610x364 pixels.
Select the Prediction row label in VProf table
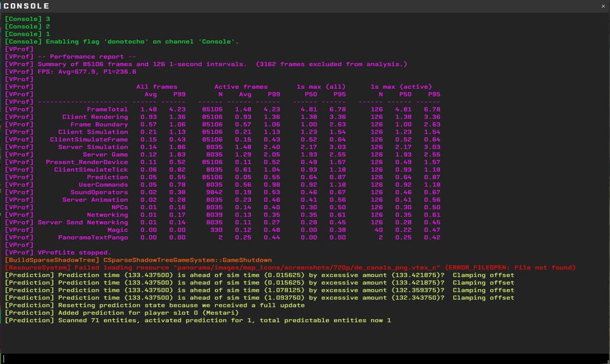pos(107,177)
